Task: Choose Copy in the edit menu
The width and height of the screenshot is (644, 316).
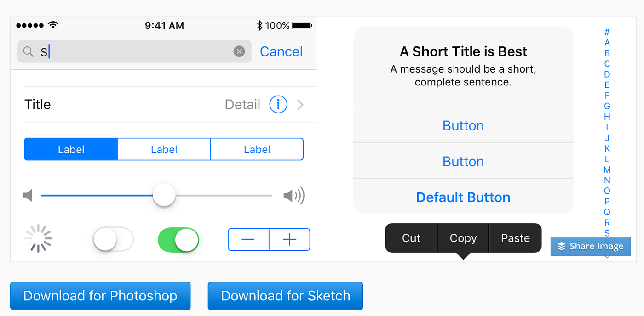Action: [x=463, y=238]
